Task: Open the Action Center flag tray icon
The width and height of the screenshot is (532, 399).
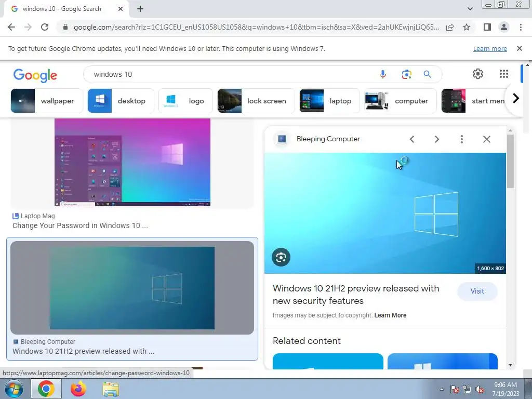Action: point(455,389)
